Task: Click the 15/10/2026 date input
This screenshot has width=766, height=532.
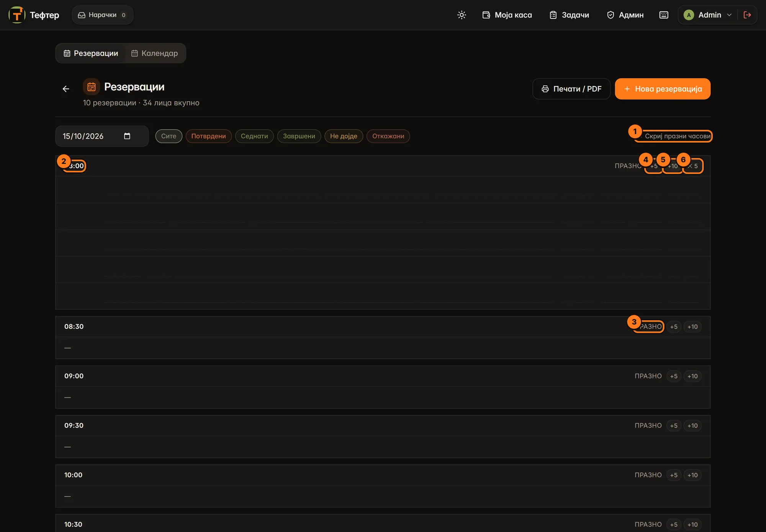Action: click(x=102, y=136)
